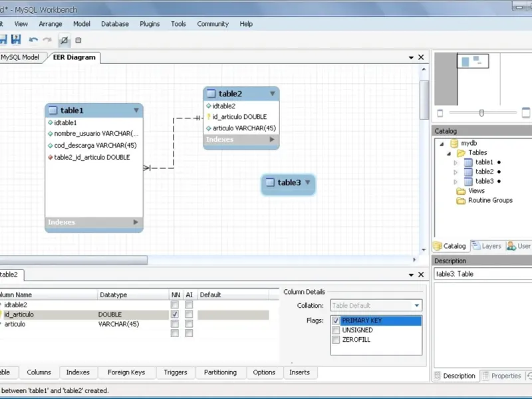This screenshot has height=399, width=532.
Task: Collapse table2 box using its header arrow
Action: point(272,94)
